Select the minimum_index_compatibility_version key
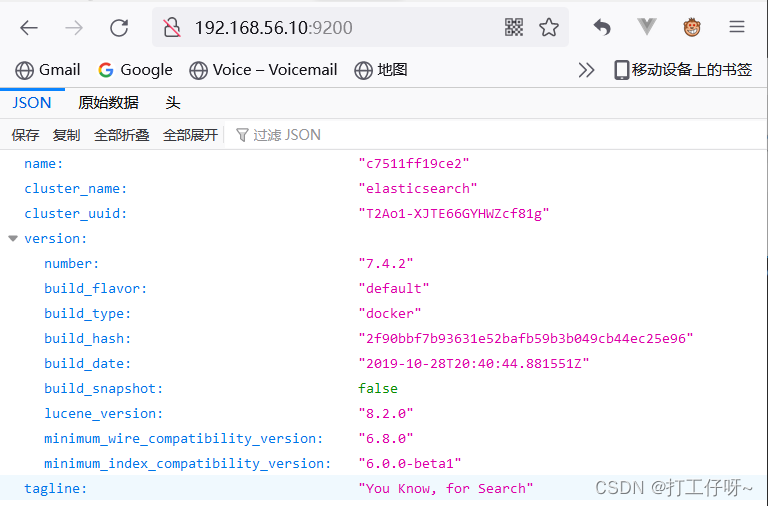Screen dimensions: 768x506 (x=188, y=463)
